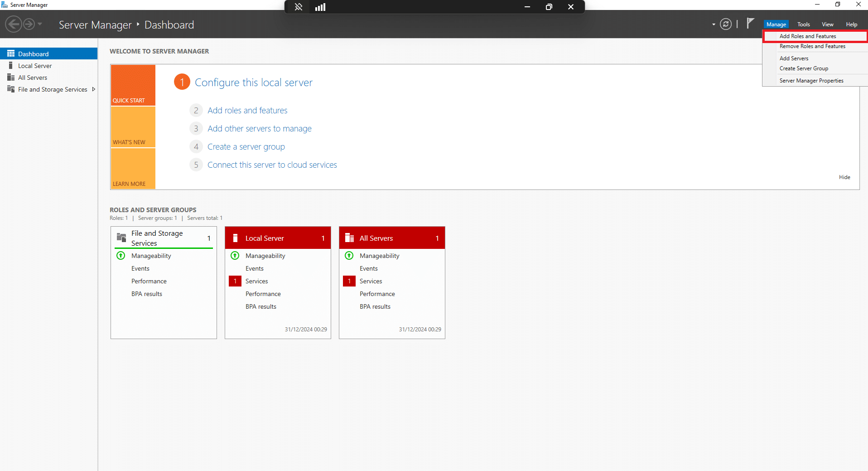Go forward with the forward arrow button
The image size is (868, 471).
click(x=29, y=24)
